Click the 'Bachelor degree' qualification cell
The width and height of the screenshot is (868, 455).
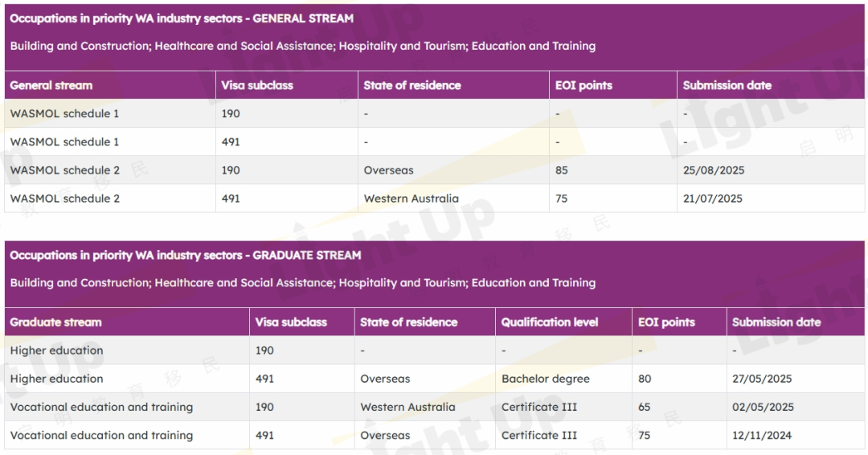(x=546, y=379)
